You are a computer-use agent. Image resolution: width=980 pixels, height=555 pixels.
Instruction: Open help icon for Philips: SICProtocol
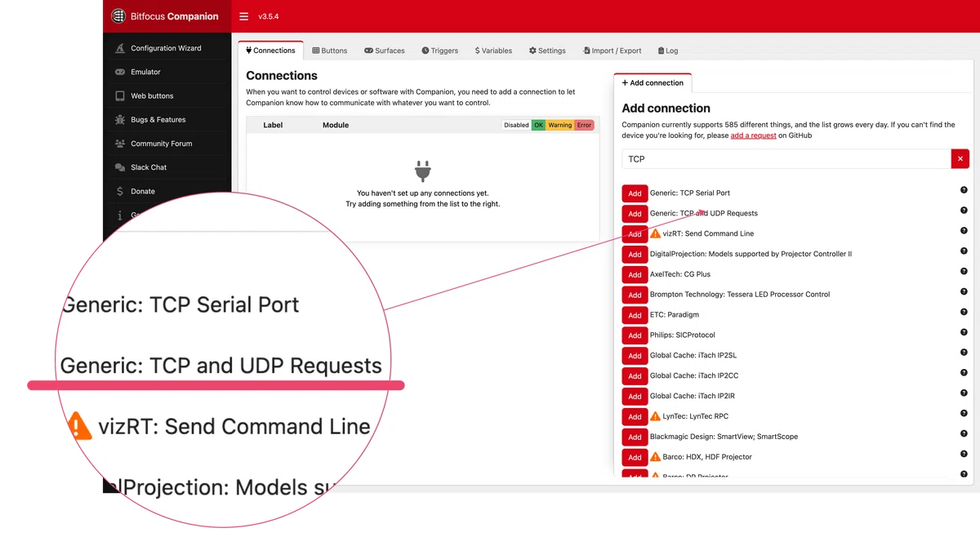click(x=964, y=332)
